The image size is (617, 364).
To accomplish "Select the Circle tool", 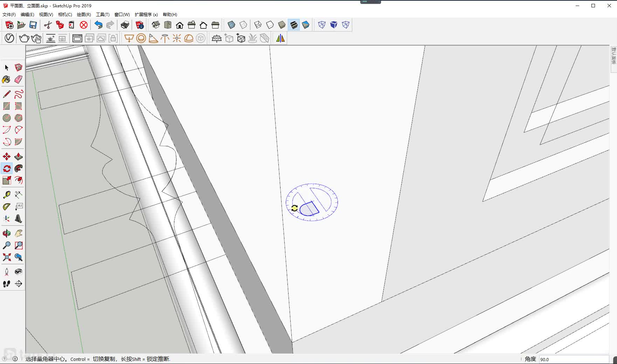I will coord(7,118).
